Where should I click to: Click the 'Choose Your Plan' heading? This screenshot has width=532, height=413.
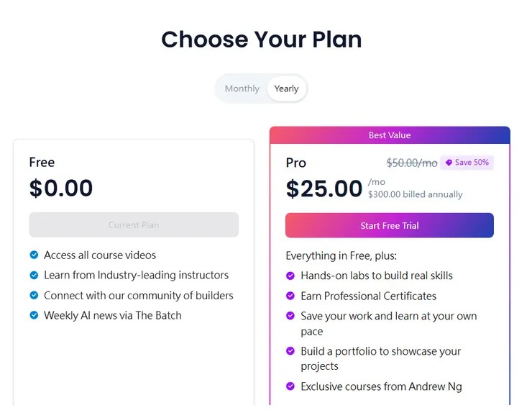(x=261, y=39)
